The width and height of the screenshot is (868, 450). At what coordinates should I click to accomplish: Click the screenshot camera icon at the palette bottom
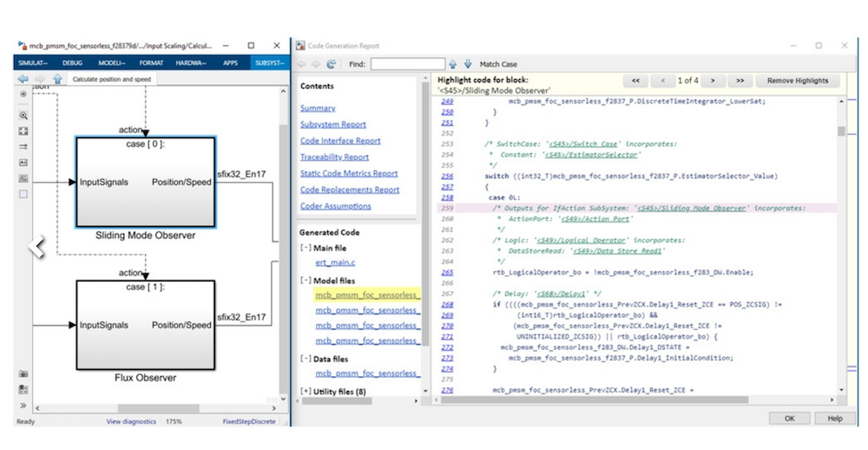pos(23,374)
